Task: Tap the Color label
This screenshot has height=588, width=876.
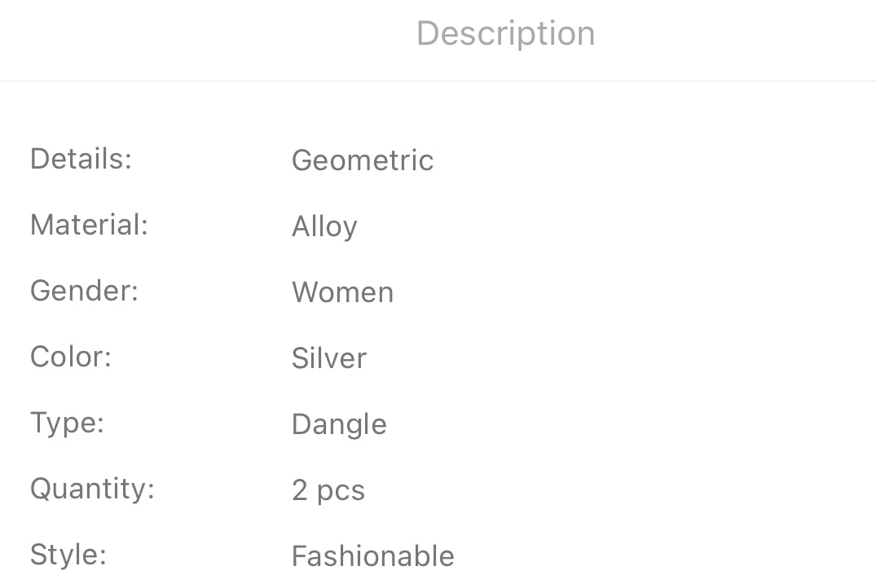Action: coord(70,357)
